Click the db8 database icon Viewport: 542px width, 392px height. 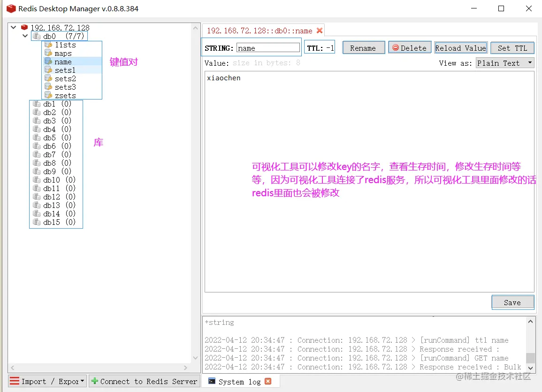click(x=36, y=163)
